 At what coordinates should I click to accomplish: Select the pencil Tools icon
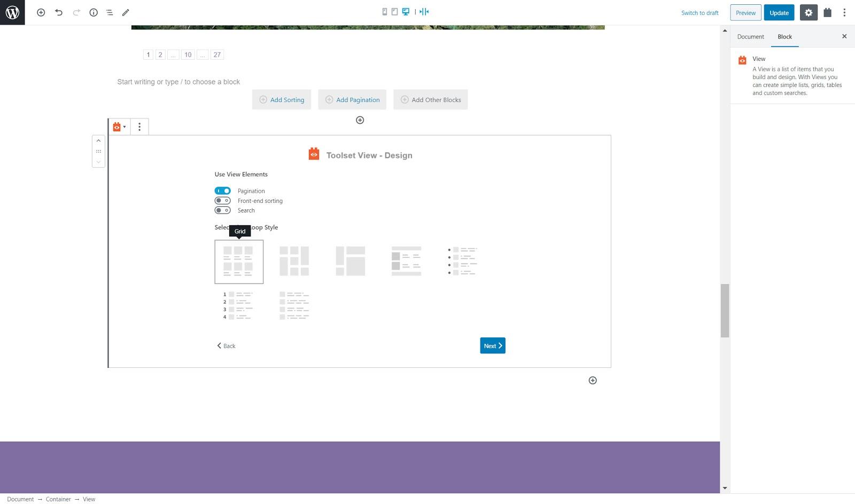point(126,12)
